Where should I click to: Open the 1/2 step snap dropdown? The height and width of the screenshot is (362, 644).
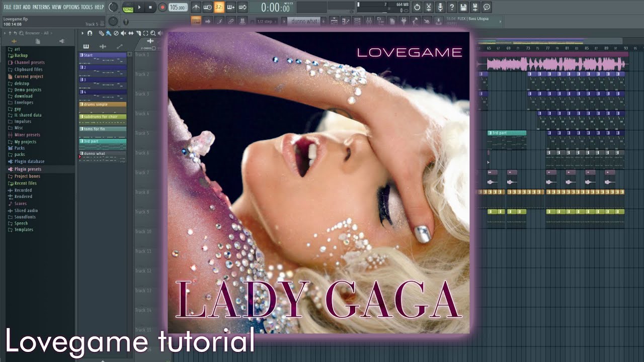click(267, 21)
